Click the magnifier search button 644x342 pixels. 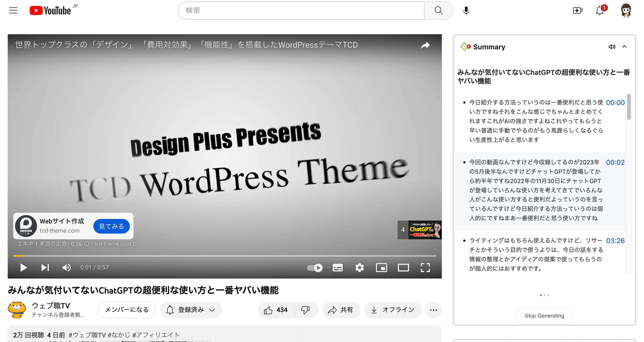[x=438, y=10]
